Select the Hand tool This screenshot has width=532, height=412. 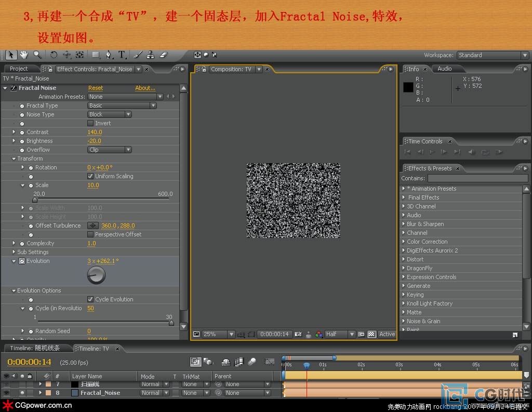[24, 55]
